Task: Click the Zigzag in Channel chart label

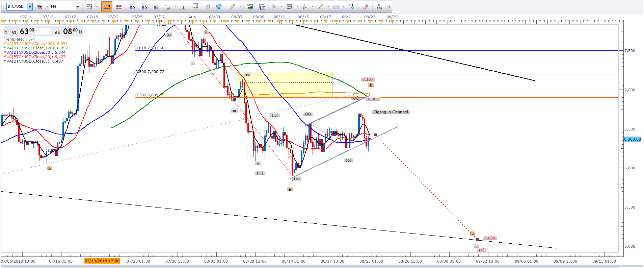Action: tap(391, 112)
